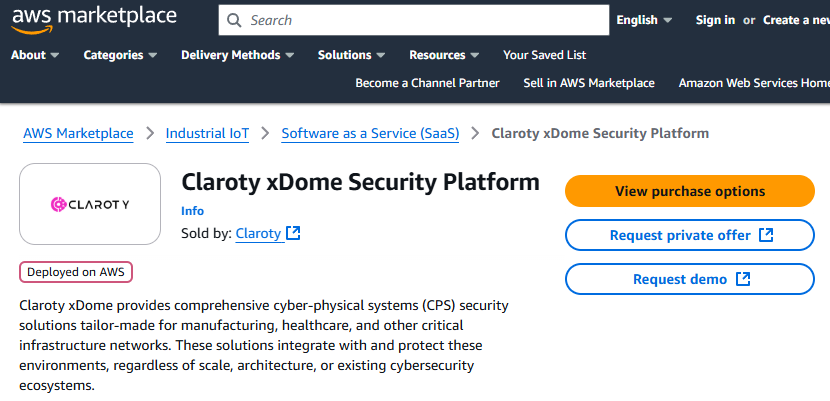
Task: Click Request private offer button
Action: [x=690, y=235]
